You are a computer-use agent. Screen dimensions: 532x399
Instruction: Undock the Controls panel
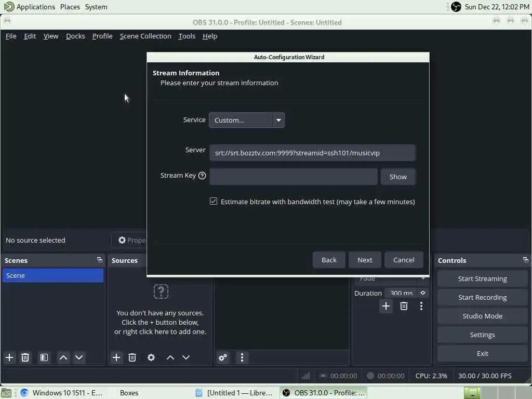coord(526,260)
